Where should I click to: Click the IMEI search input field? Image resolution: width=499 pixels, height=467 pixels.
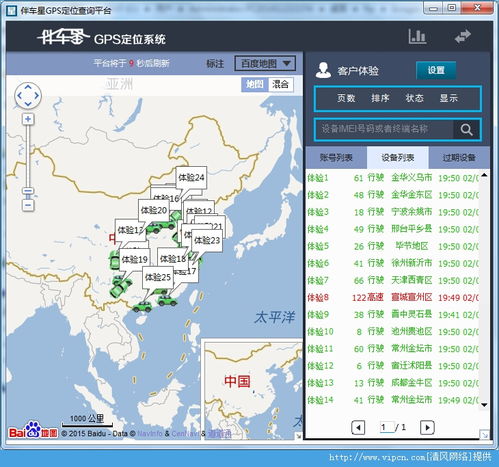pos(384,129)
